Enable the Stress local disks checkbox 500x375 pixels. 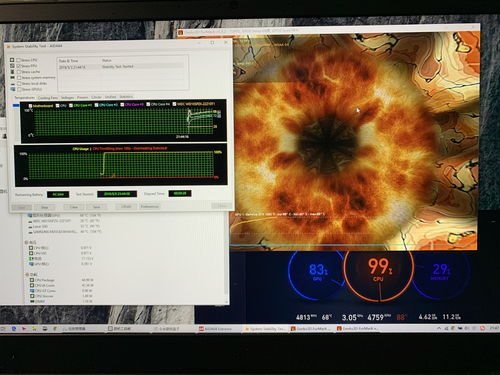(x=19, y=83)
